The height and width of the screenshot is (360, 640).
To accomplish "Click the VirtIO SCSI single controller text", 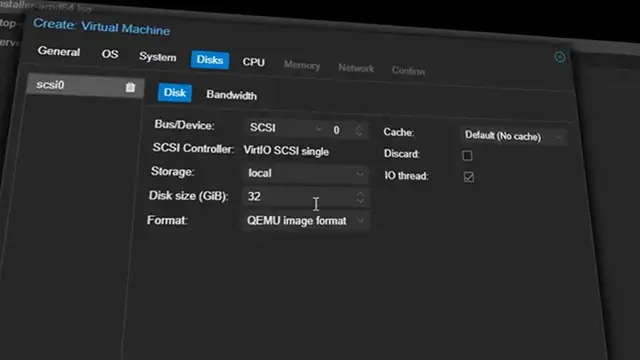I will (x=286, y=151).
